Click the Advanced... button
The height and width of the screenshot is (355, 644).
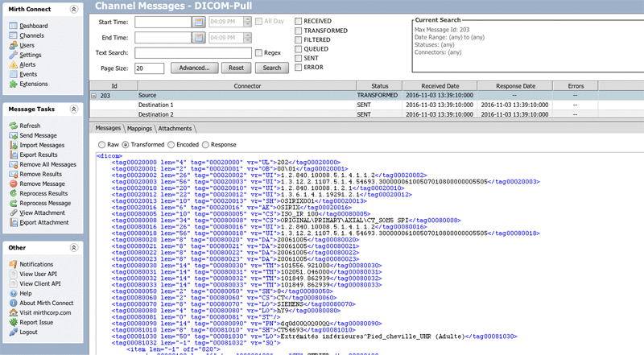click(194, 68)
